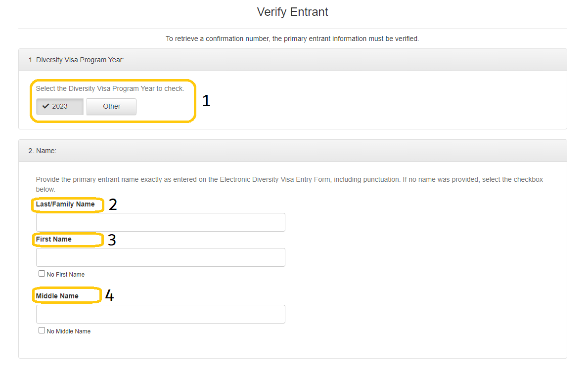Click the "No Middle Name" checkbox label text
The image size is (588, 368).
69,331
